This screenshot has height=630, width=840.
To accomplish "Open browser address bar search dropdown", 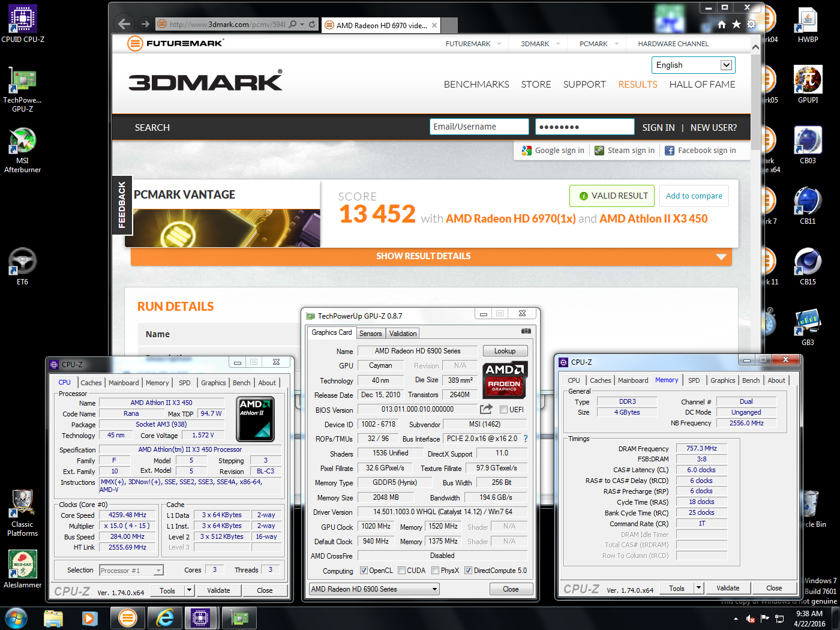I will (x=302, y=24).
